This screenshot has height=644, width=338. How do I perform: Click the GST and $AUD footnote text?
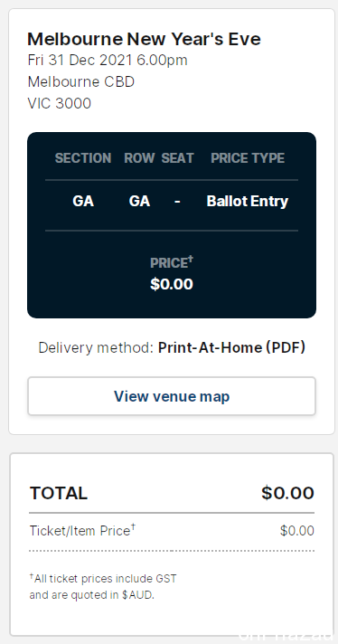pos(103,587)
